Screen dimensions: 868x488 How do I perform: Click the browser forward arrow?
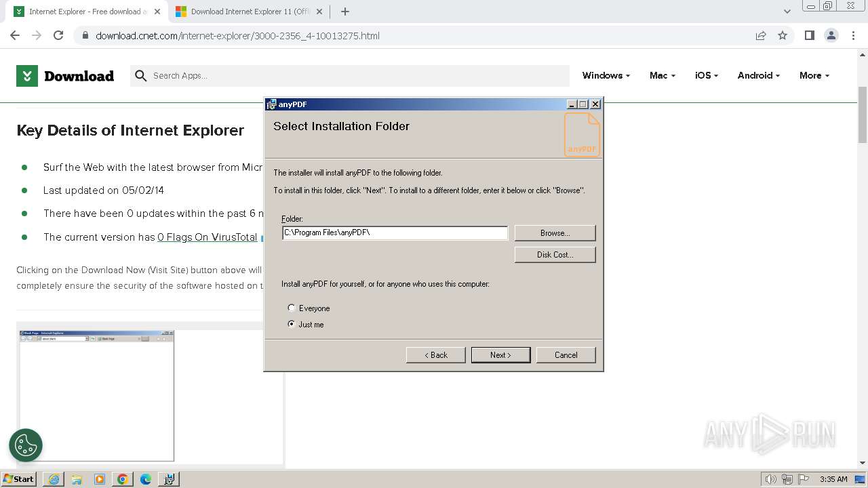[x=37, y=35]
